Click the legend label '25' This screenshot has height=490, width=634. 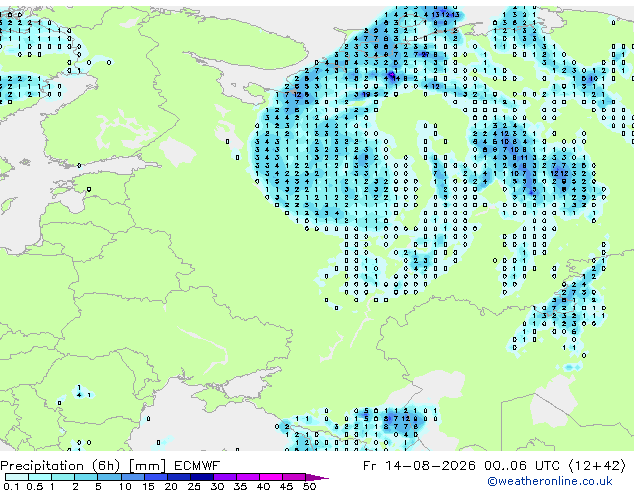click(194, 486)
